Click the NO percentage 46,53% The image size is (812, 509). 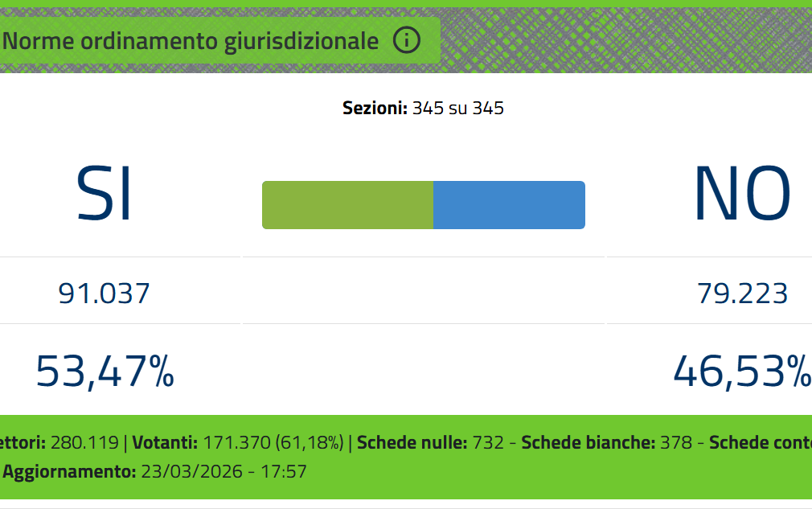(x=741, y=371)
